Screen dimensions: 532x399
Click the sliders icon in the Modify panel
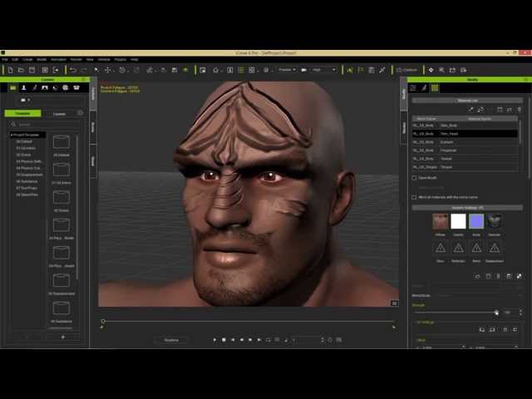click(413, 88)
